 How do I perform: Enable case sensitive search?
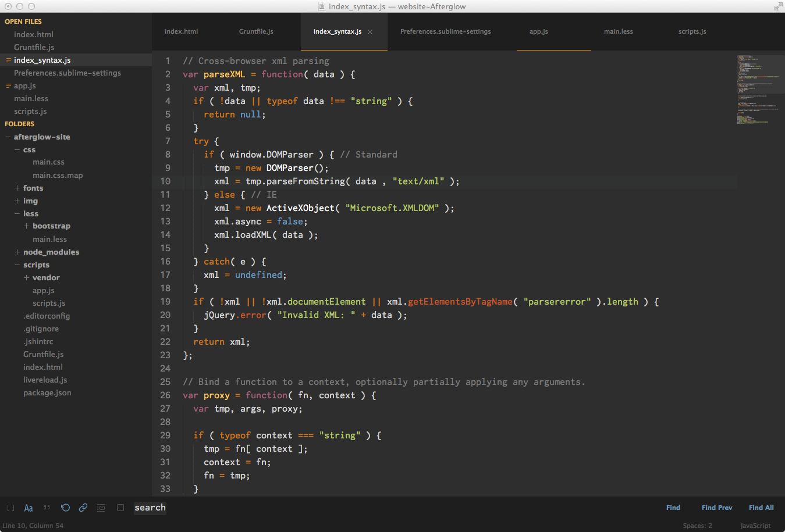click(x=29, y=508)
